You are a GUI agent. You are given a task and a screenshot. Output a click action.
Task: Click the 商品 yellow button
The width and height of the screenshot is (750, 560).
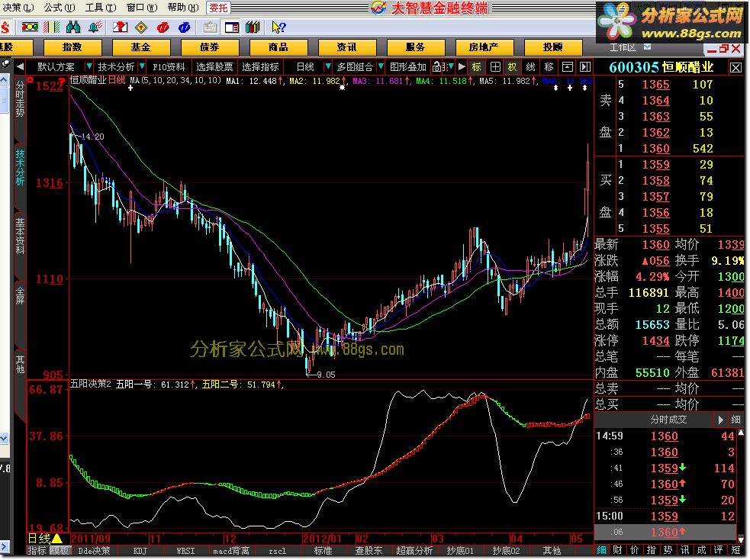click(x=278, y=47)
